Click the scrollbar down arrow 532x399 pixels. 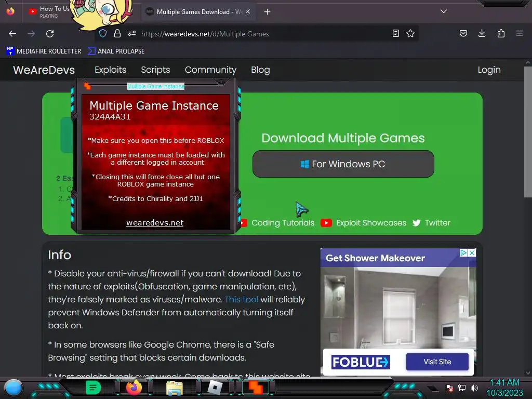[x=528, y=373]
